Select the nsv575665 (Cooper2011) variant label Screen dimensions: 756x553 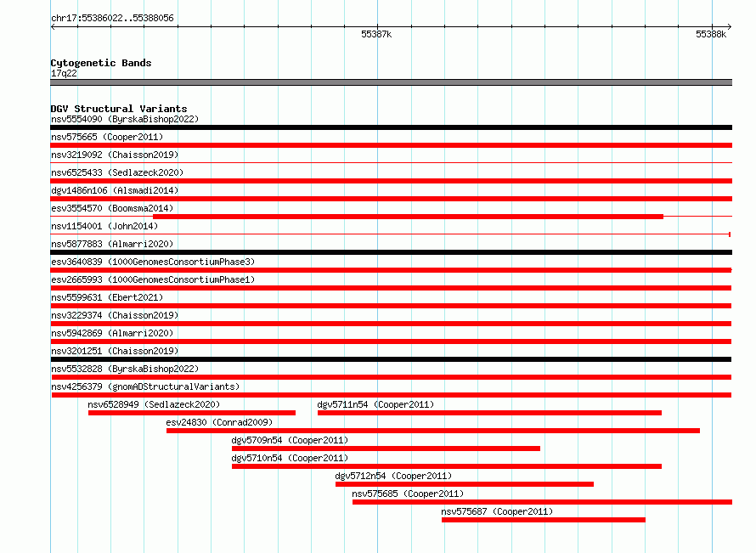point(107,137)
